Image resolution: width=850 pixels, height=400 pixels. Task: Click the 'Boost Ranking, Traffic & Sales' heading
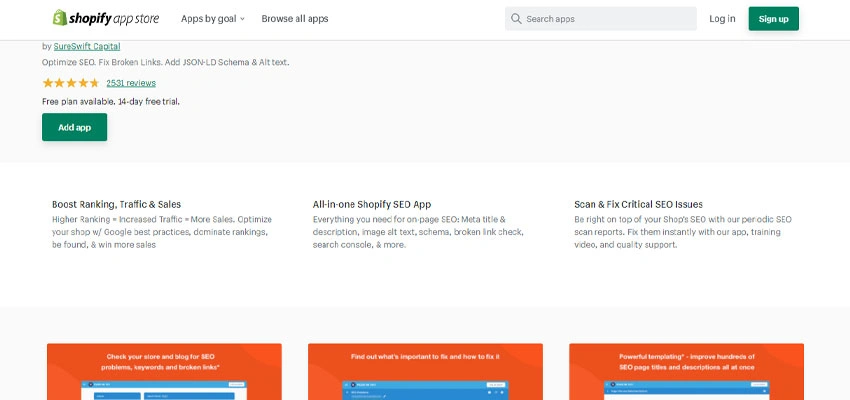click(x=116, y=204)
